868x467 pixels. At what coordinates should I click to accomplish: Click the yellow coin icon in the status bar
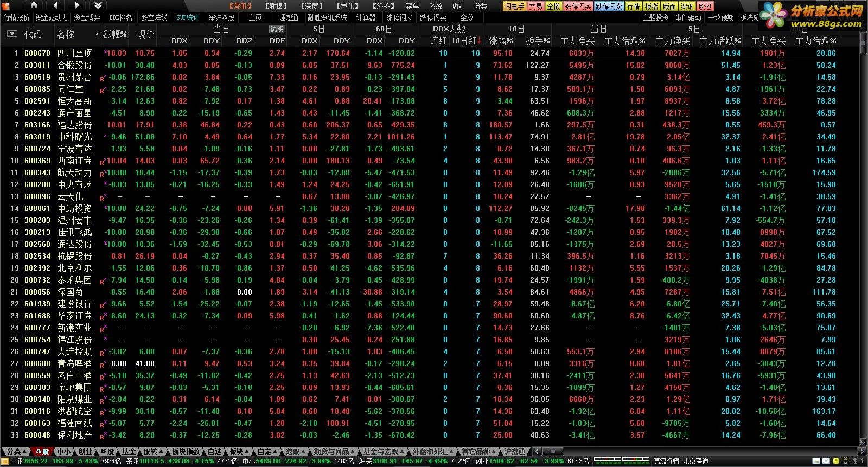pos(836,461)
